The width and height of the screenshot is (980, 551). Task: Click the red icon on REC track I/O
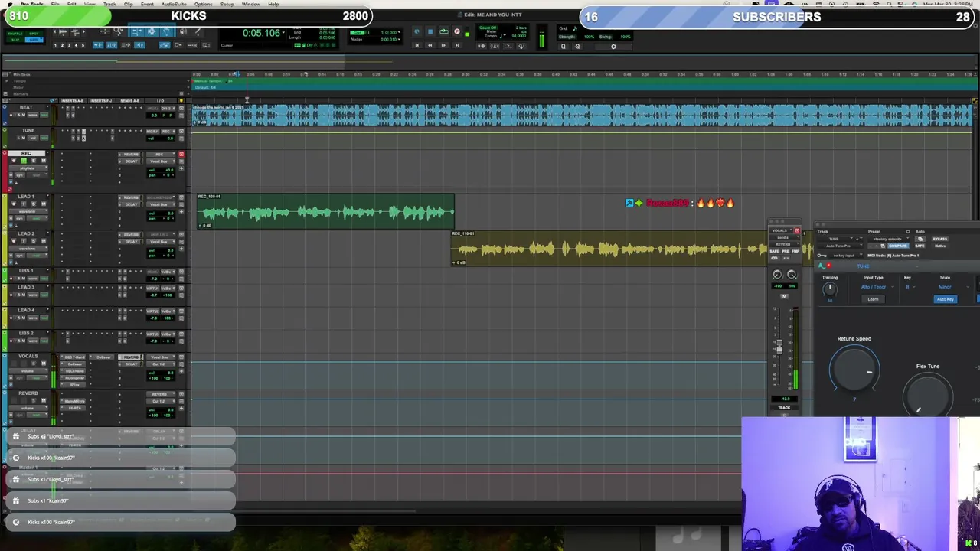coord(181,155)
